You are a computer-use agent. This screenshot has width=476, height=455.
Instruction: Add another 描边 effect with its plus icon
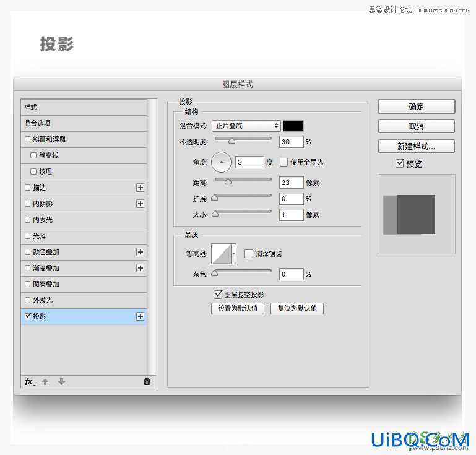pyautogui.click(x=141, y=188)
